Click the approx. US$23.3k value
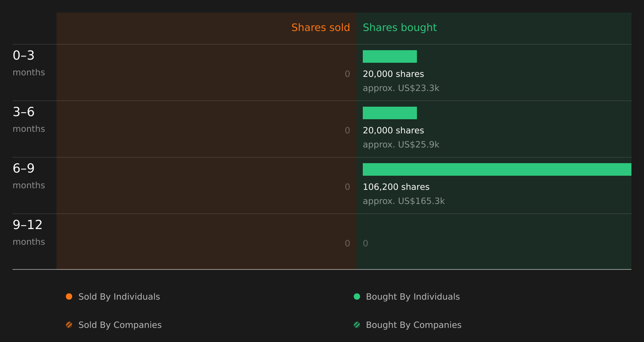Image resolution: width=644 pixels, height=342 pixels. click(x=401, y=88)
